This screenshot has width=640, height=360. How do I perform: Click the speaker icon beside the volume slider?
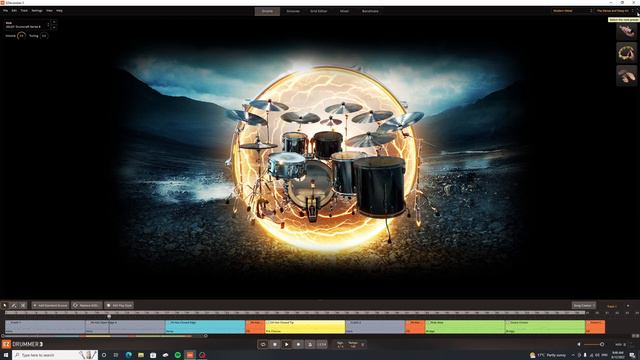point(579,344)
